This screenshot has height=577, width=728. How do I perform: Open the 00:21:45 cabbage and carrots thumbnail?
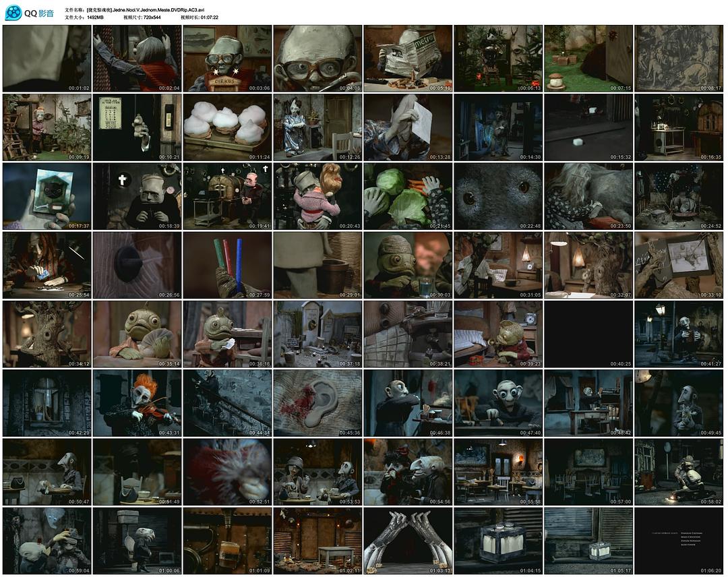point(408,196)
